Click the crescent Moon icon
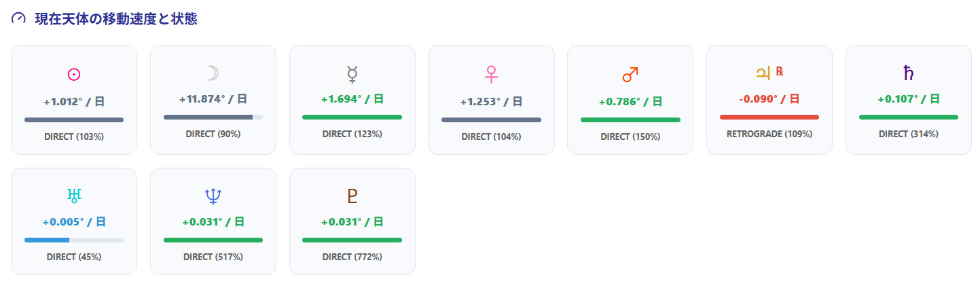980x290 pixels. (x=213, y=73)
